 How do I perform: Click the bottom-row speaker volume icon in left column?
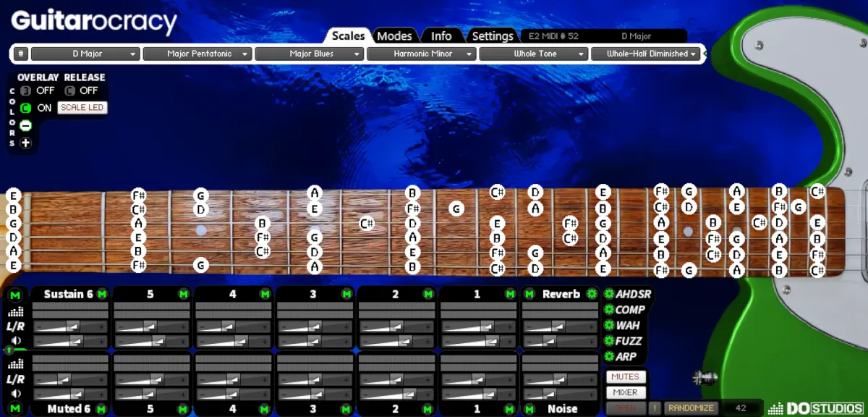tap(15, 394)
